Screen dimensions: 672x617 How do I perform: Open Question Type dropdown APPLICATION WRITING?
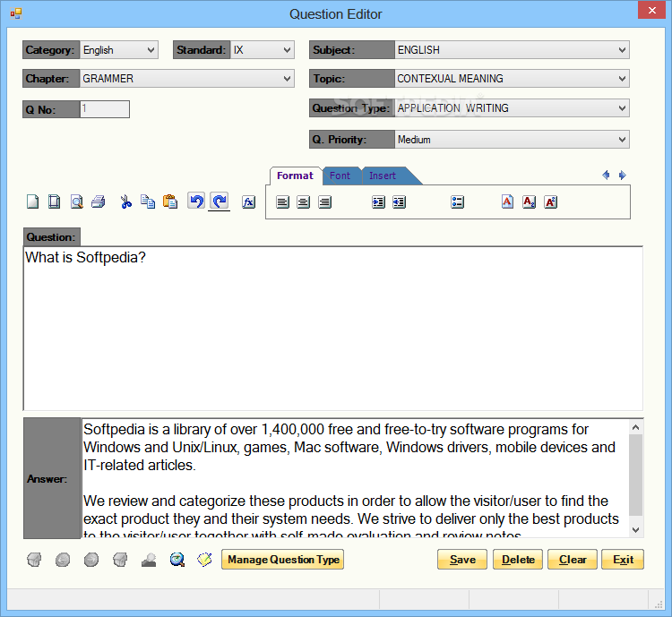[x=512, y=108]
